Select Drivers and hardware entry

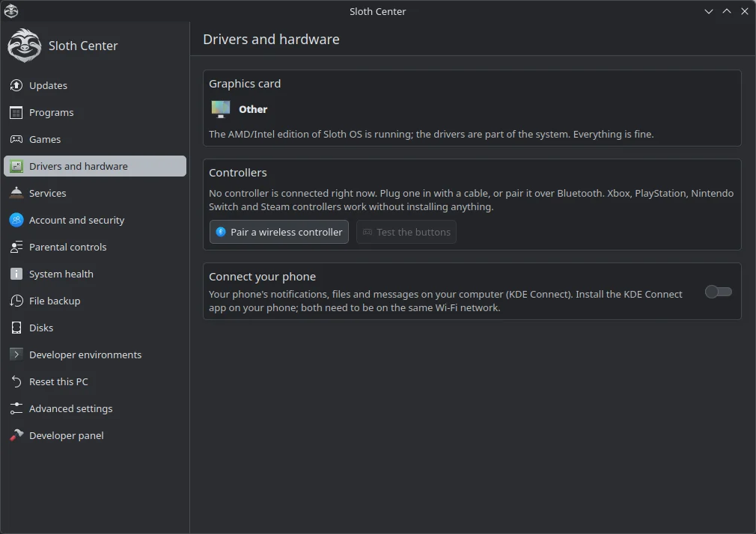95,166
